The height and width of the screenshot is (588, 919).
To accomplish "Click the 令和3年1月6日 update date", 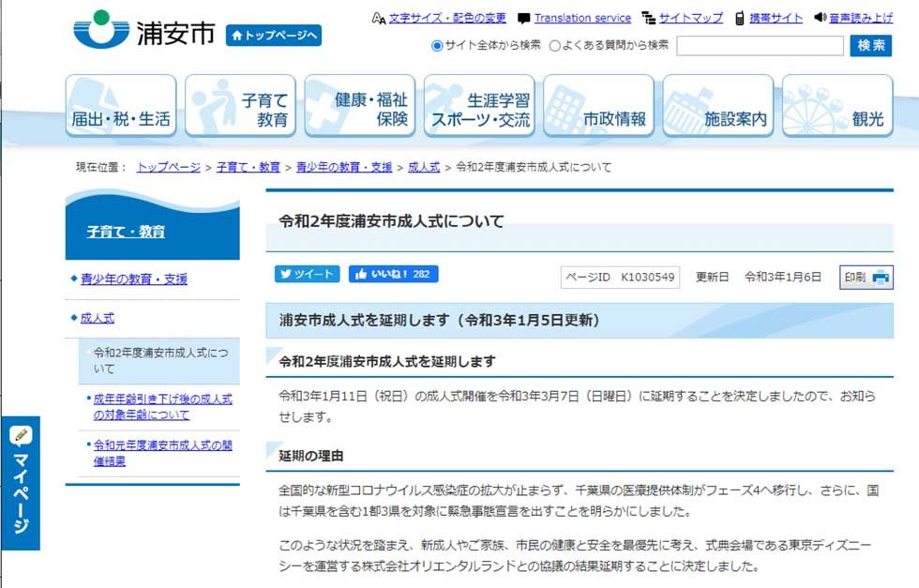I will pyautogui.click(x=782, y=278).
